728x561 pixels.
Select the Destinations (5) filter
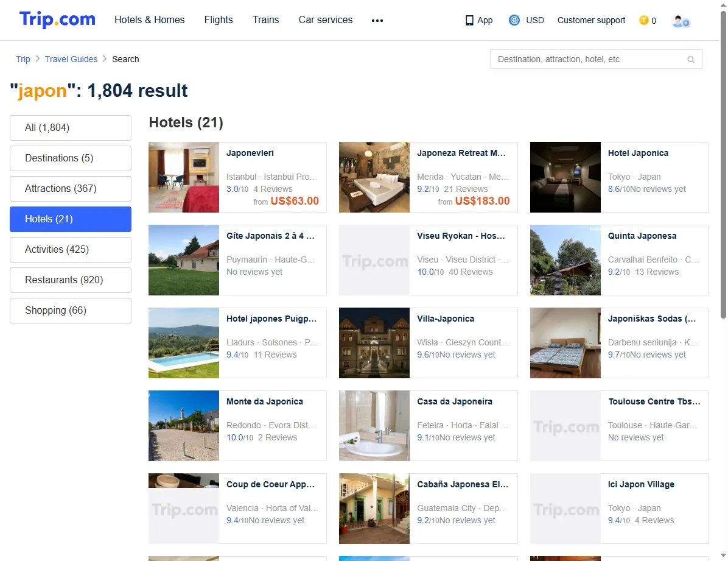[x=71, y=158]
